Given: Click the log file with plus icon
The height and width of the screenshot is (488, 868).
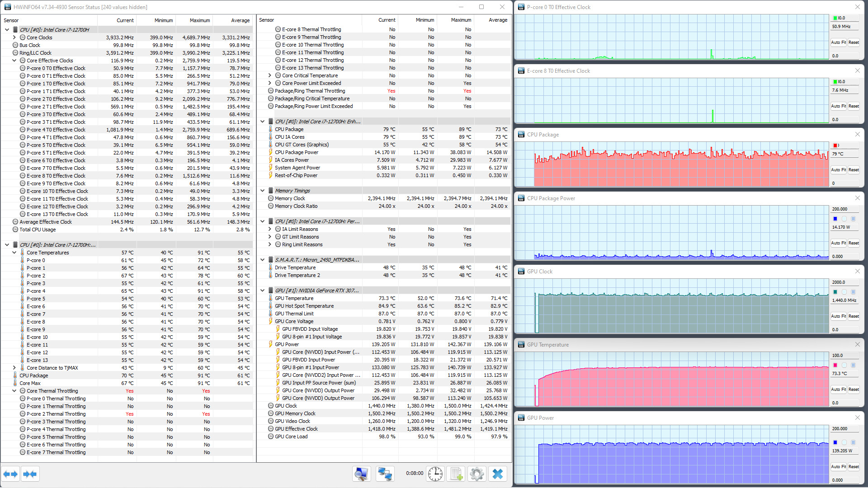Looking at the screenshot, I should pos(456,474).
